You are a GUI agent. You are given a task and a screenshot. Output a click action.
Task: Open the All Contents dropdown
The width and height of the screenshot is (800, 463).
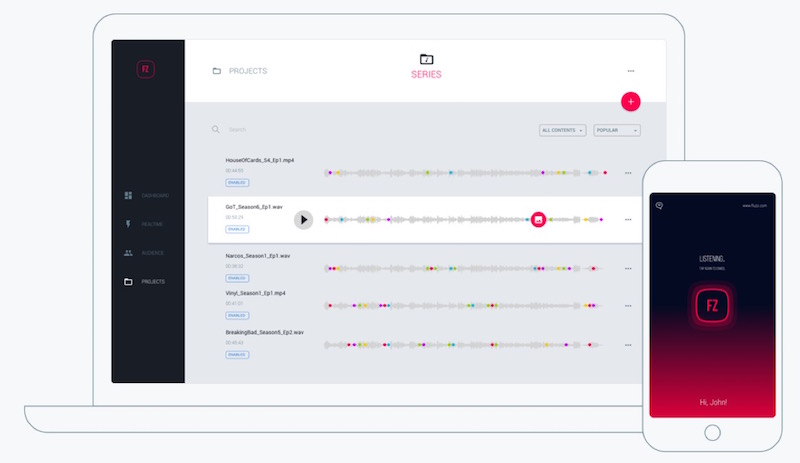[x=563, y=130]
